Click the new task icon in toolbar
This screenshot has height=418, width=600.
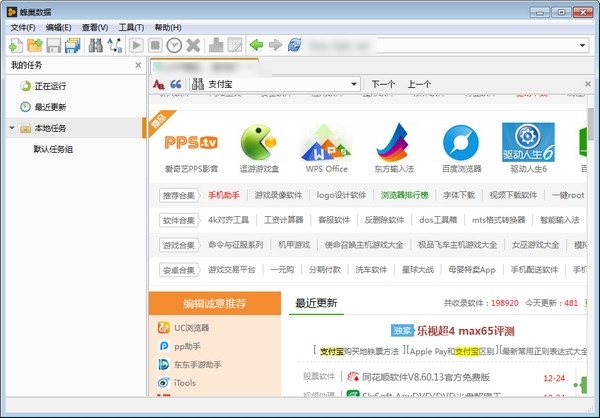tap(16, 46)
